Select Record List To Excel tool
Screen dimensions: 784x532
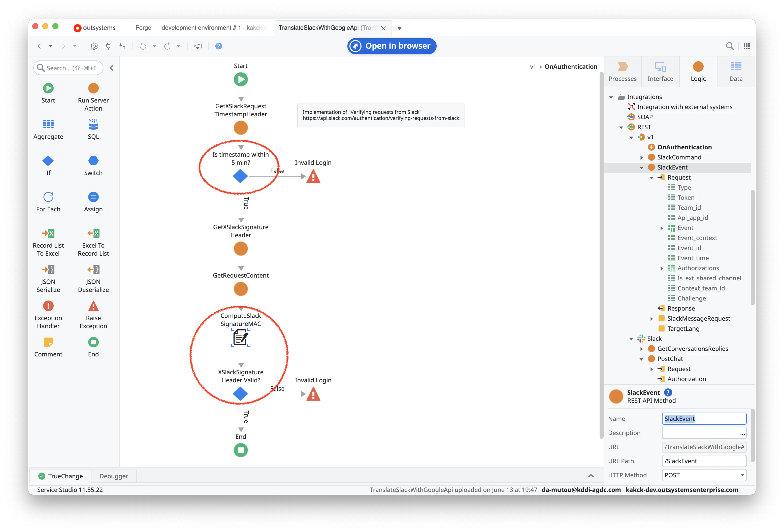[x=48, y=242]
